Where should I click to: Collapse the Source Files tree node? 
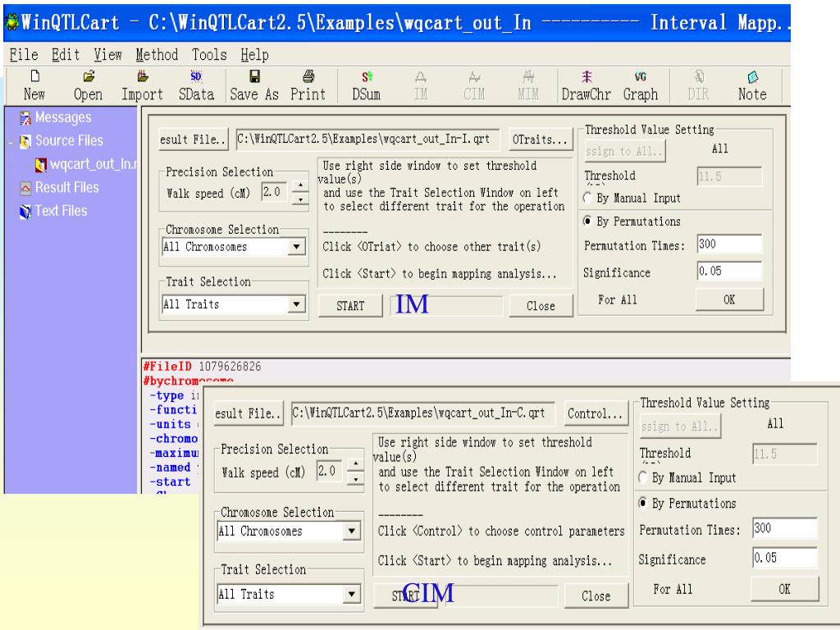click(x=10, y=142)
